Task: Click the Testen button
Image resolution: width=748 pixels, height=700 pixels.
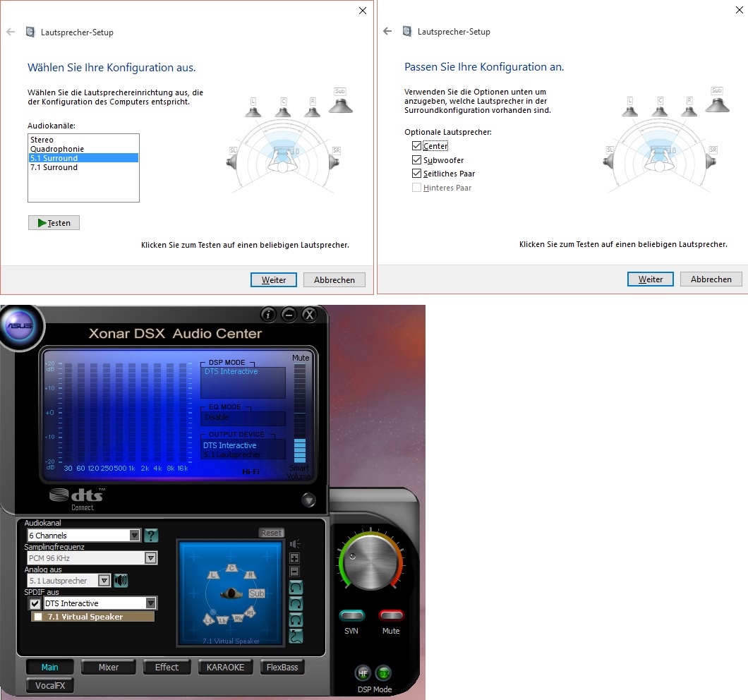Action: point(54,223)
